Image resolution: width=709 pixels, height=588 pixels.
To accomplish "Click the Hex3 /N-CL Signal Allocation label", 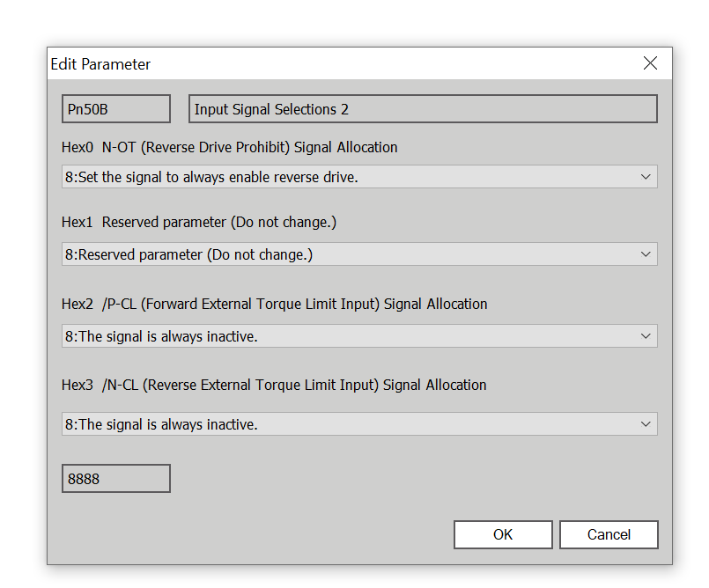I will (x=274, y=385).
